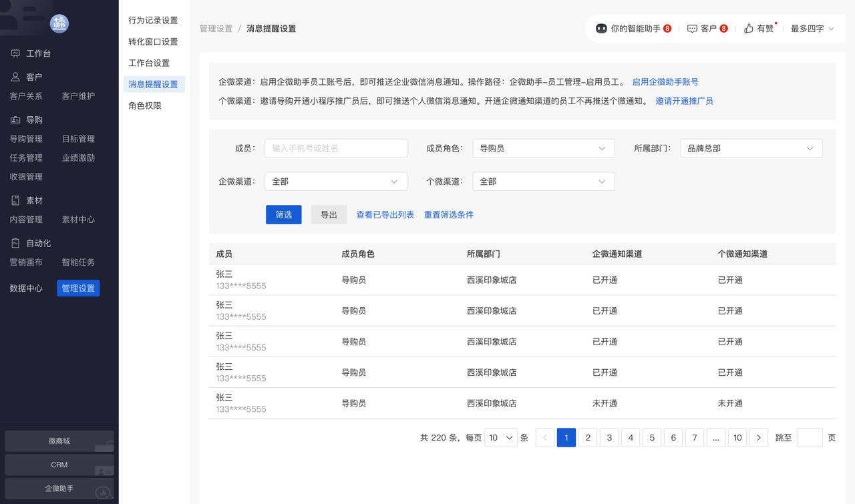Click the round logo avatar in sidebar

point(59,23)
